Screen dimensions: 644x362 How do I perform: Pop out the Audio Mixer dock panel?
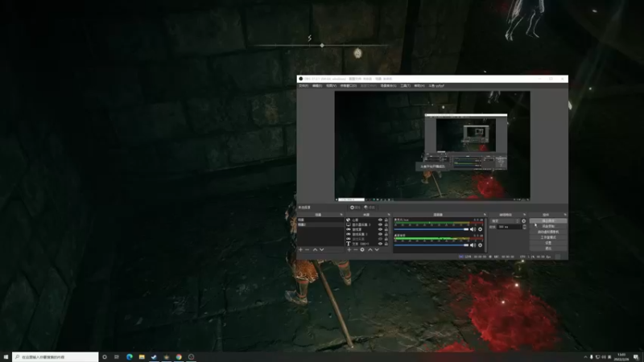click(x=485, y=215)
